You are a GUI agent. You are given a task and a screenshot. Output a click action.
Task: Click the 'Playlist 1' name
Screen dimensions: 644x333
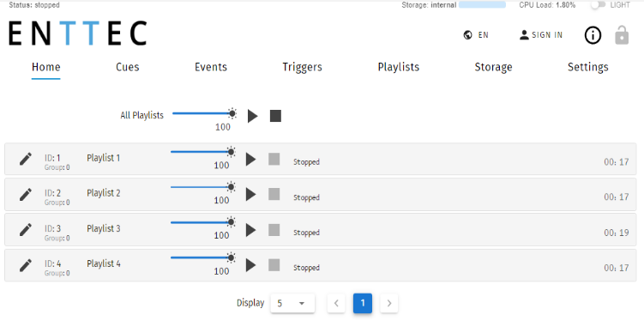(104, 158)
